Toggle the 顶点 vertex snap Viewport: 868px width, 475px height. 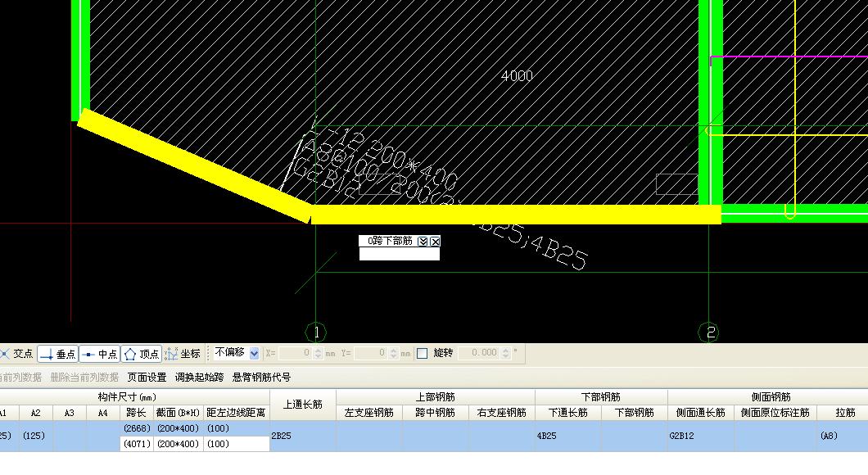click(141, 353)
